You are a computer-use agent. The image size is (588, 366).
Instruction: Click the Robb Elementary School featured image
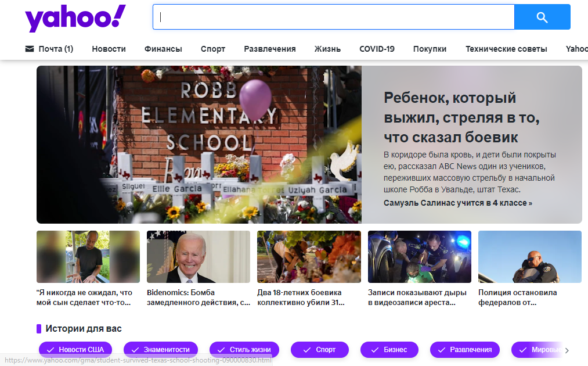pos(199,144)
